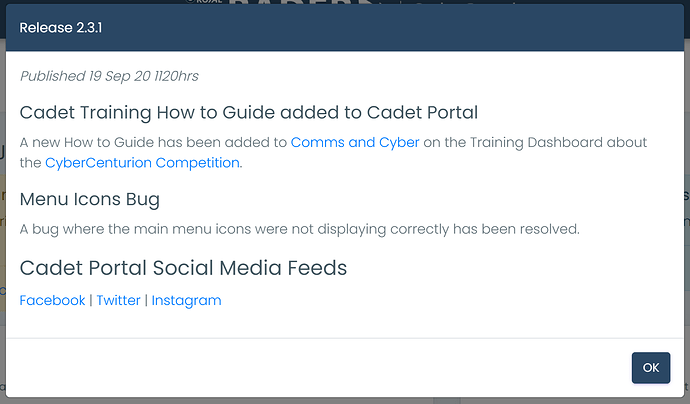The height and width of the screenshot is (404, 690).
Task: Click the horizontal divider above the OK button
Action: pyautogui.click(x=345, y=338)
